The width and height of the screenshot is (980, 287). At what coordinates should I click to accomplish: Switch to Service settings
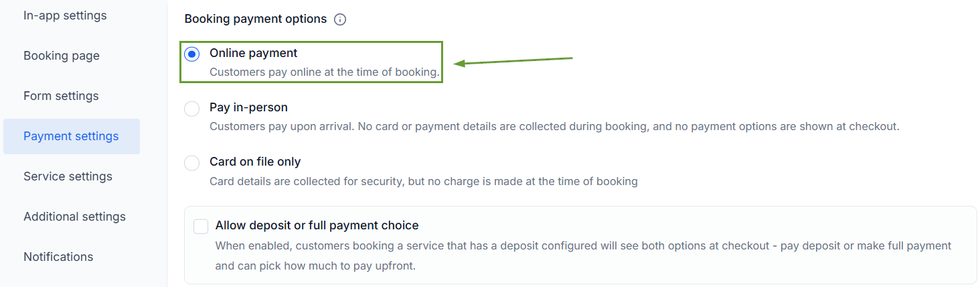click(68, 176)
